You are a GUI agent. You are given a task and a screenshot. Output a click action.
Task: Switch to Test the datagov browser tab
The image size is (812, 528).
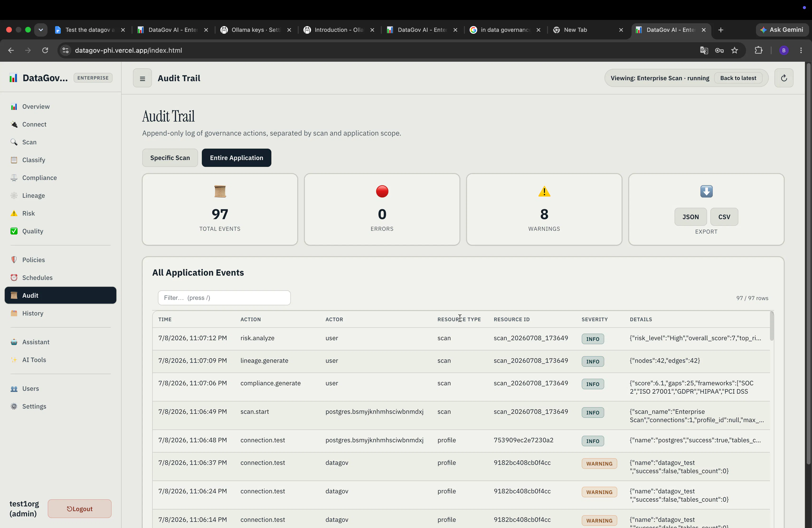click(90, 30)
